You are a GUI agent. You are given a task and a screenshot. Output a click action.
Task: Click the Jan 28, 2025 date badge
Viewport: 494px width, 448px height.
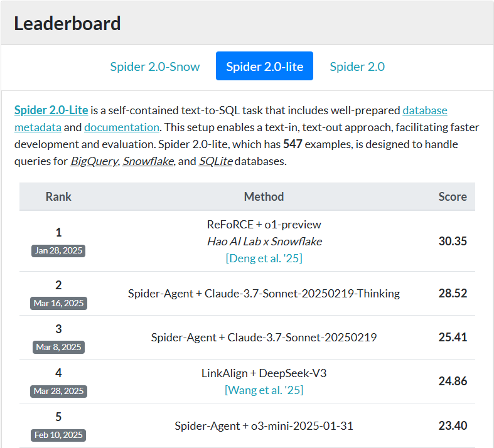pos(58,251)
